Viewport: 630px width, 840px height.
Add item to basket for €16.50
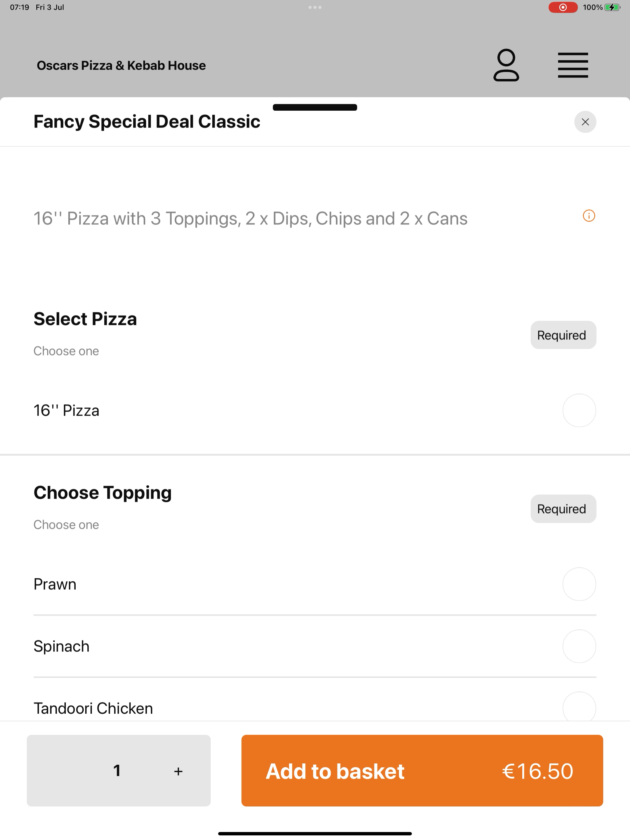(x=422, y=771)
